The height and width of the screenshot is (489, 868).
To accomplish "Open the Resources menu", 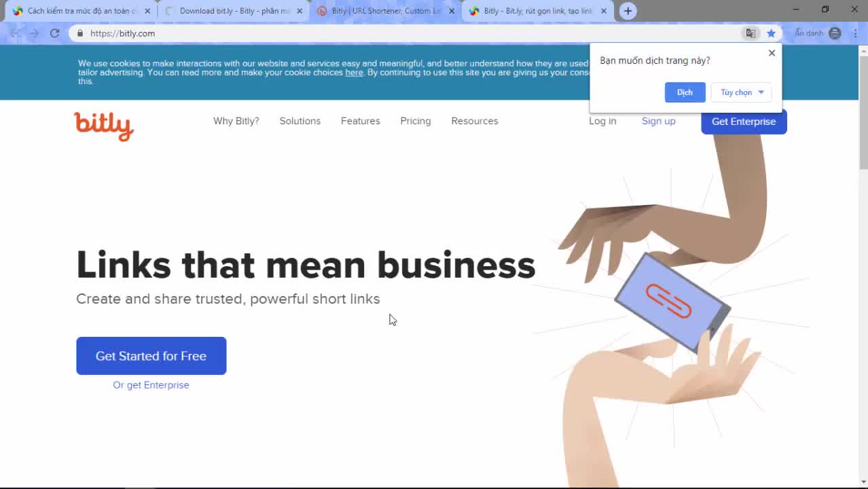I will point(475,121).
